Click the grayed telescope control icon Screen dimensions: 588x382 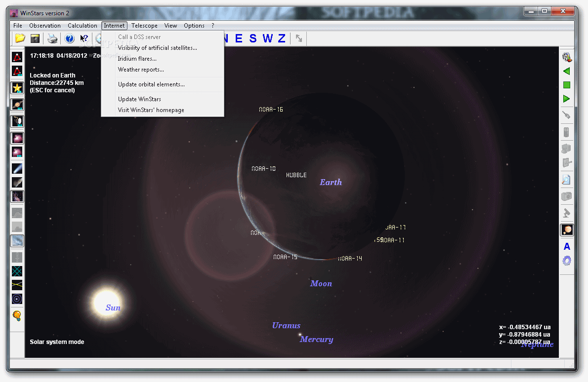click(x=567, y=149)
